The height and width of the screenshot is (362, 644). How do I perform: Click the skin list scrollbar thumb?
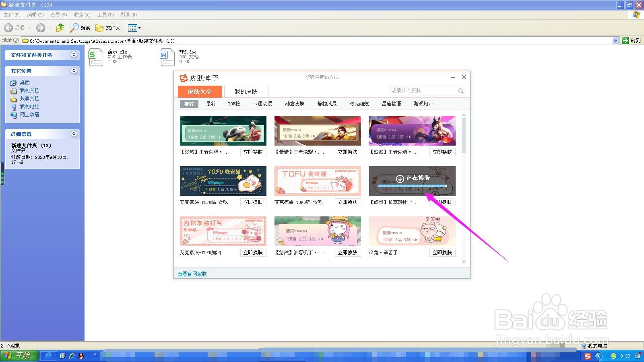click(x=464, y=136)
